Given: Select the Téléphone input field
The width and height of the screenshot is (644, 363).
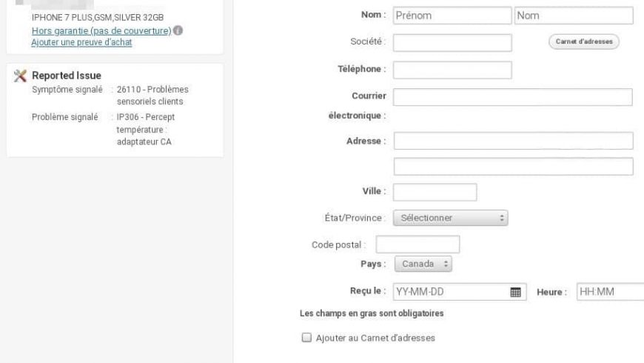Looking at the screenshot, I should (x=452, y=70).
